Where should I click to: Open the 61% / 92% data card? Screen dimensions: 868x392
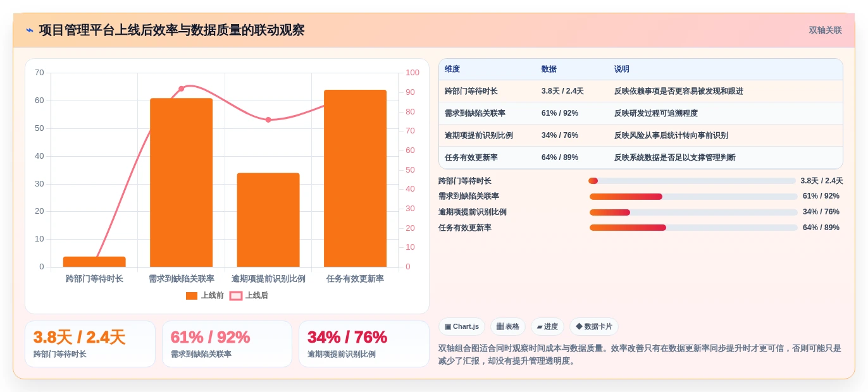pos(227,344)
